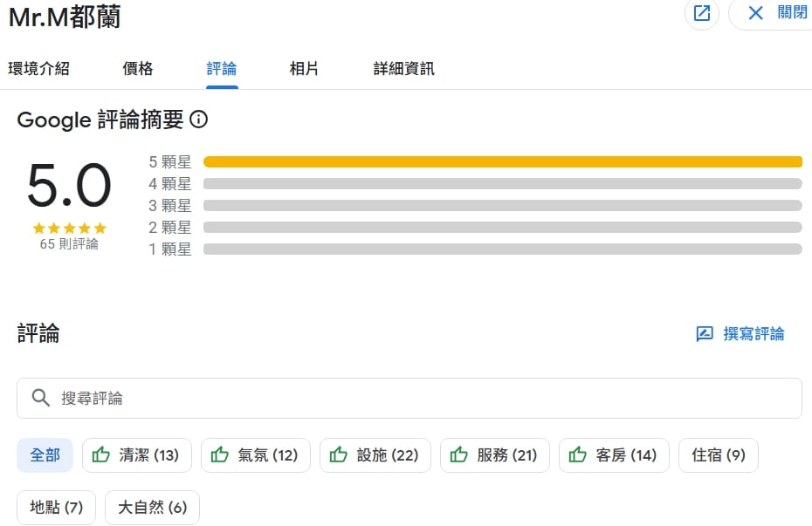Click the write review pencil icon
This screenshot has height=526, width=812.
(x=705, y=333)
